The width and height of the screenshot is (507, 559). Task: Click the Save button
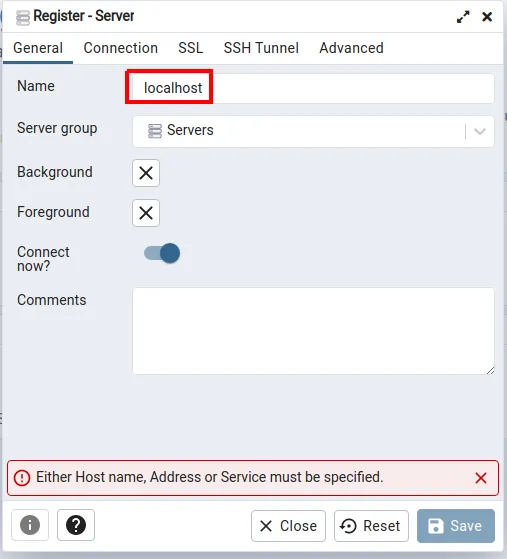[x=456, y=526]
